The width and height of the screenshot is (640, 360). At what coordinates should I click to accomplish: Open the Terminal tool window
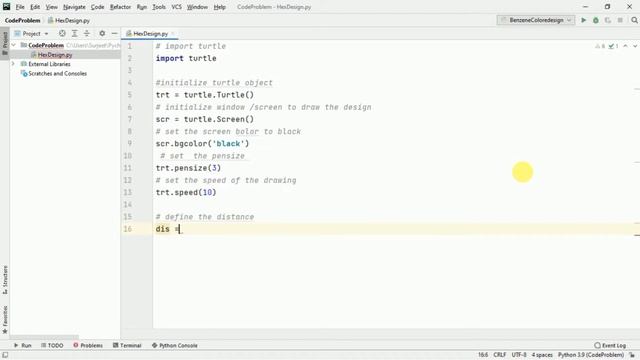[127, 345]
